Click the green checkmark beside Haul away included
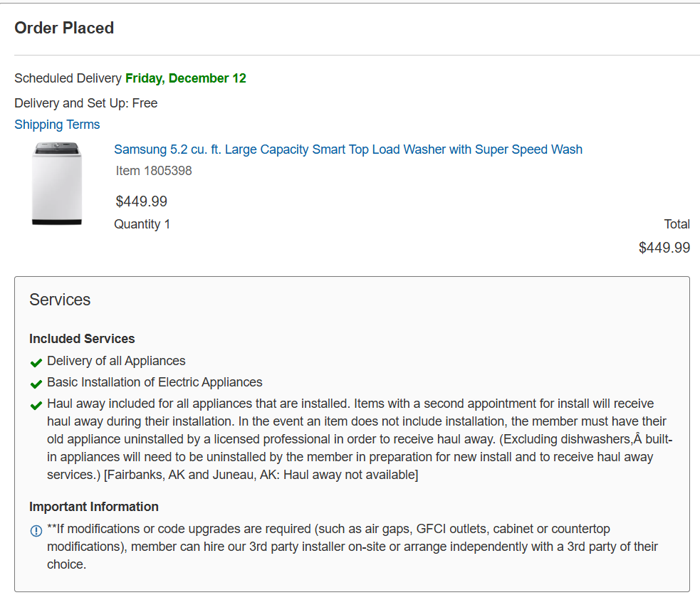The height and width of the screenshot is (600, 700). point(36,405)
